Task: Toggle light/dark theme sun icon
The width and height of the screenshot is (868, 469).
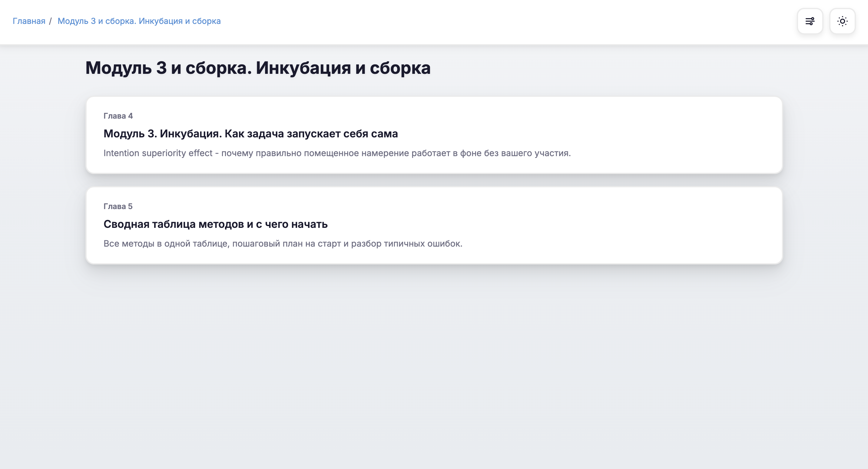Action: coord(842,21)
